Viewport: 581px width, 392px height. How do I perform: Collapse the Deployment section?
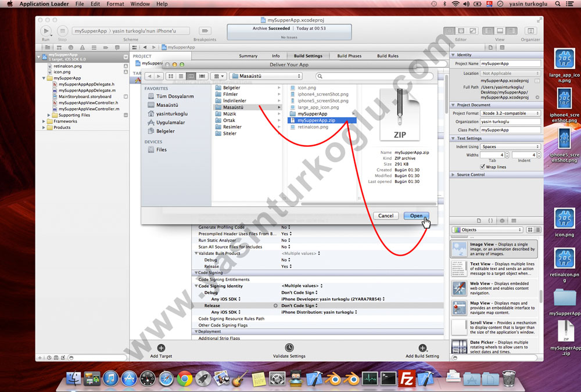(x=196, y=332)
